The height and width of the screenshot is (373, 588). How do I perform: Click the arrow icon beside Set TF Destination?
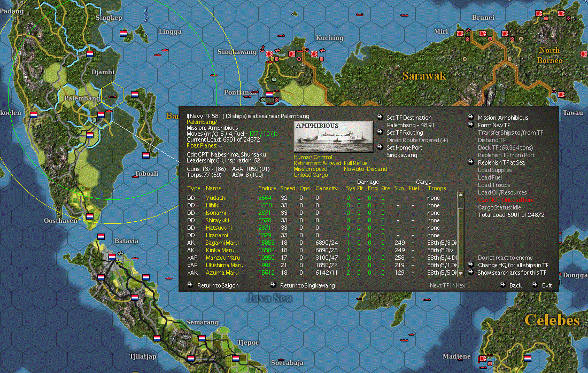point(380,117)
